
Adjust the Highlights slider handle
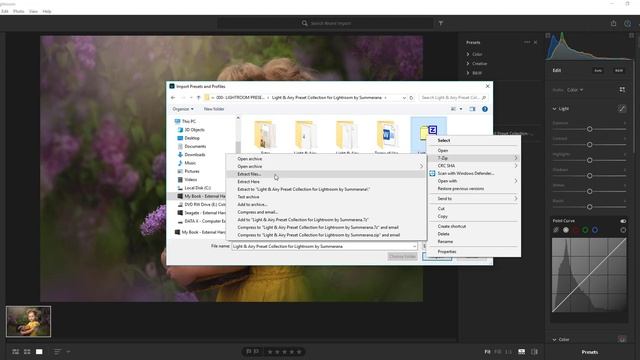[589, 160]
